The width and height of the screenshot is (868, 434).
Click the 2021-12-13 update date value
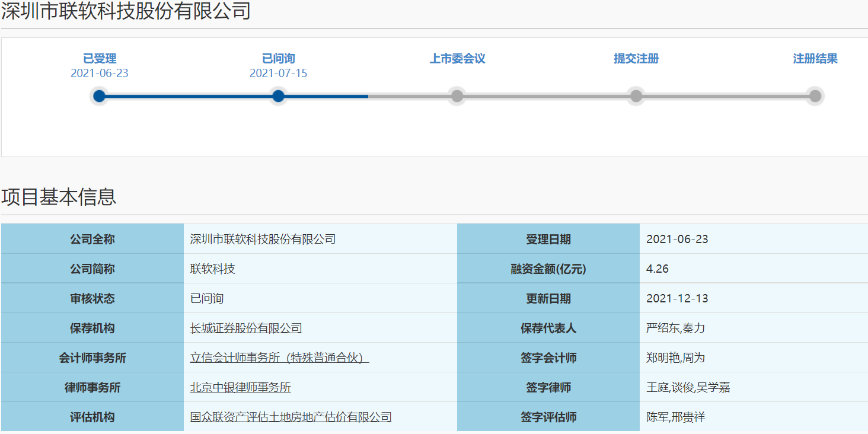(677, 299)
